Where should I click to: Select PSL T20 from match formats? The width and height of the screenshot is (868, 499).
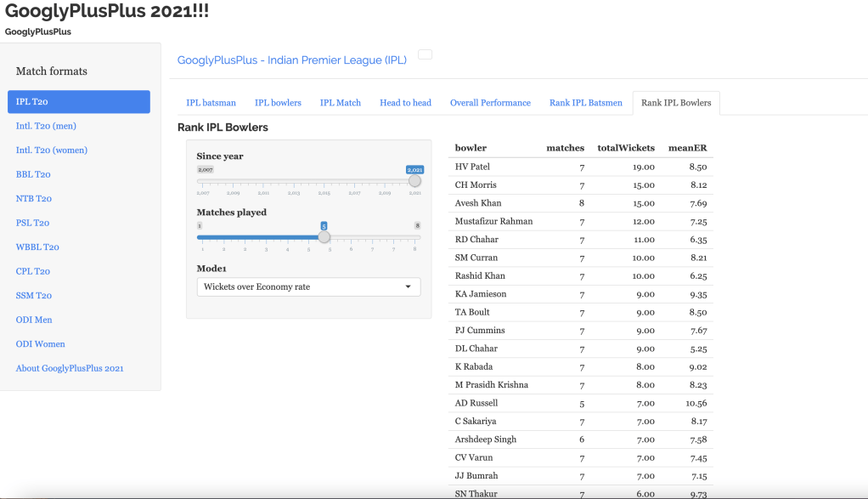click(32, 223)
